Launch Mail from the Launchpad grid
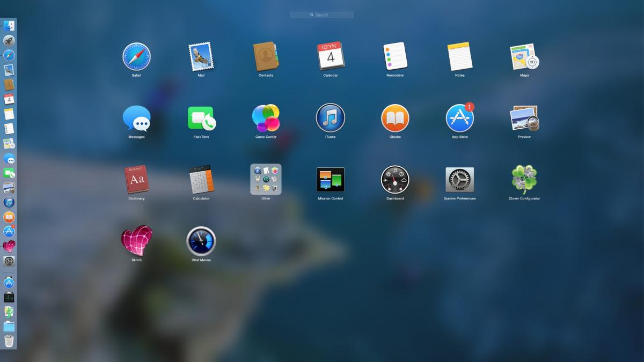The image size is (644, 362). [x=201, y=57]
